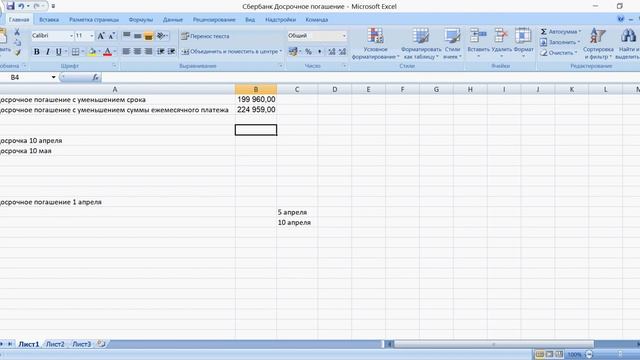Viewport: 640px width, 360px height.
Task: Align cell text right
Action: point(149,51)
